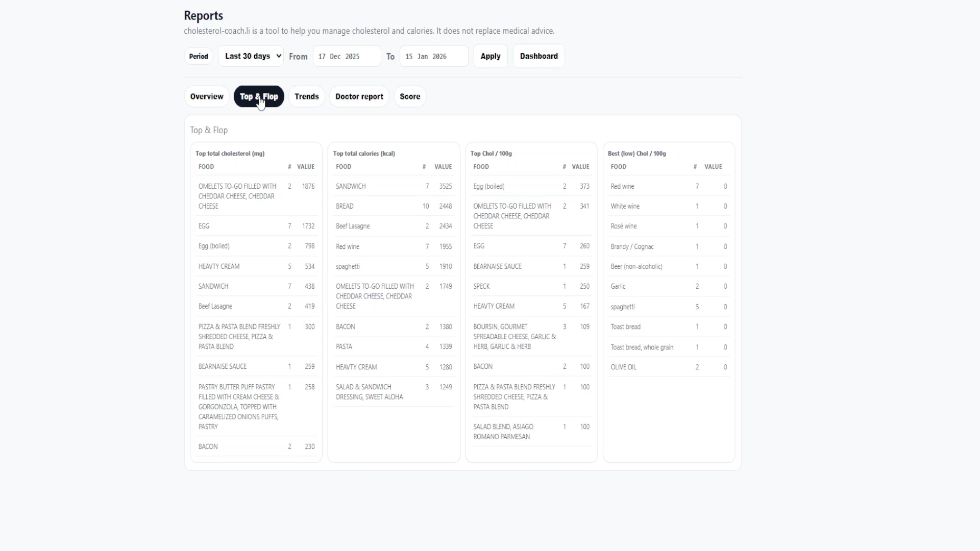Open the Trends tab
The width and height of the screenshot is (980, 551).
(x=306, y=96)
